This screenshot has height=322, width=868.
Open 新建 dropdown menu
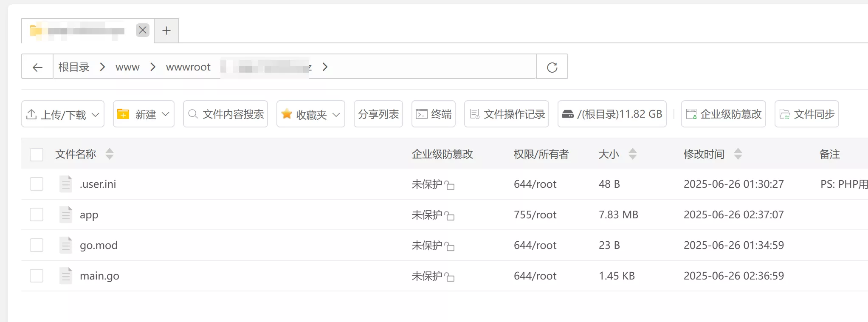tap(144, 114)
